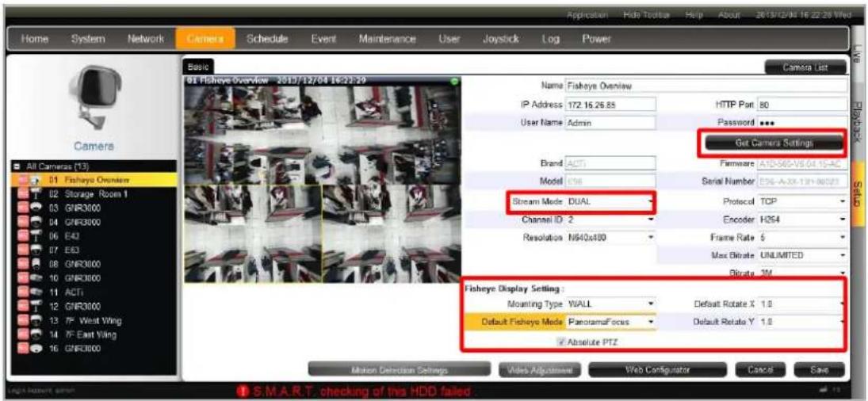Open the Schedule menu
This screenshot has width=868, height=401.
click(x=267, y=40)
